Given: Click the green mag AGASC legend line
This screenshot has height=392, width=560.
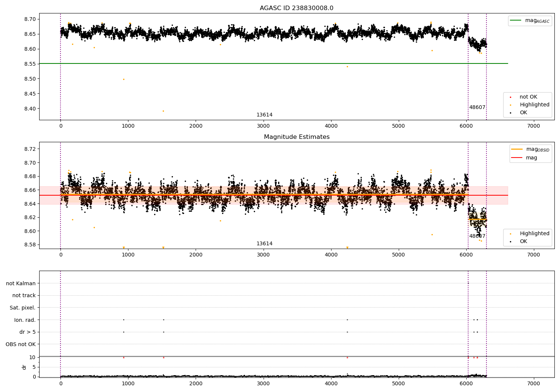Looking at the screenshot, I should point(516,21).
